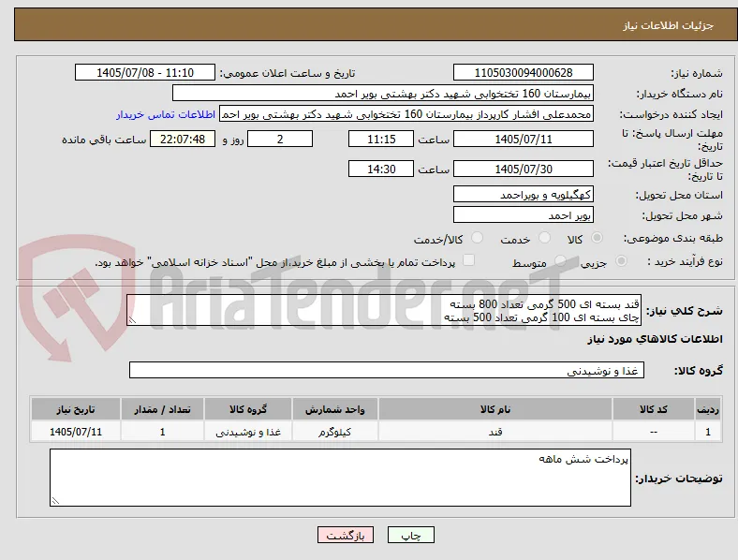Select the کالا radio button
The width and height of the screenshot is (738, 560).
pyautogui.click(x=597, y=238)
